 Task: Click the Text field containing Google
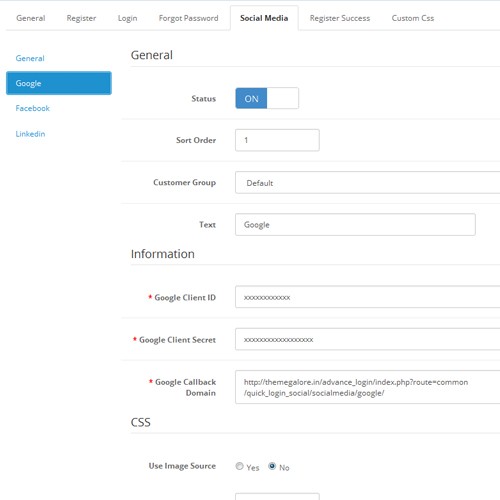[355, 224]
